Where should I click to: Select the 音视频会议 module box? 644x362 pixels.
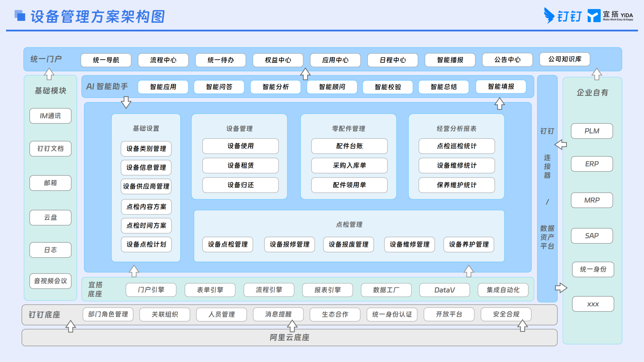point(50,281)
